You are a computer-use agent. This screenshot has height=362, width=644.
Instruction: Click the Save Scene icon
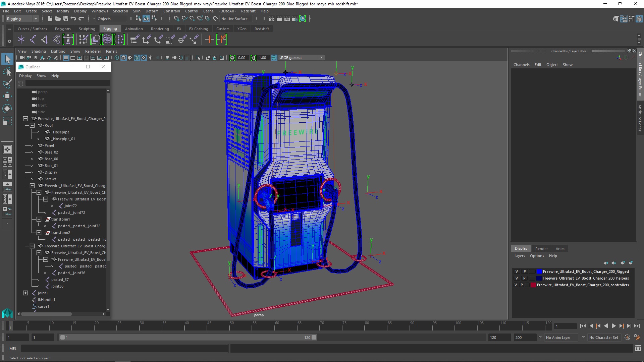click(66, 19)
